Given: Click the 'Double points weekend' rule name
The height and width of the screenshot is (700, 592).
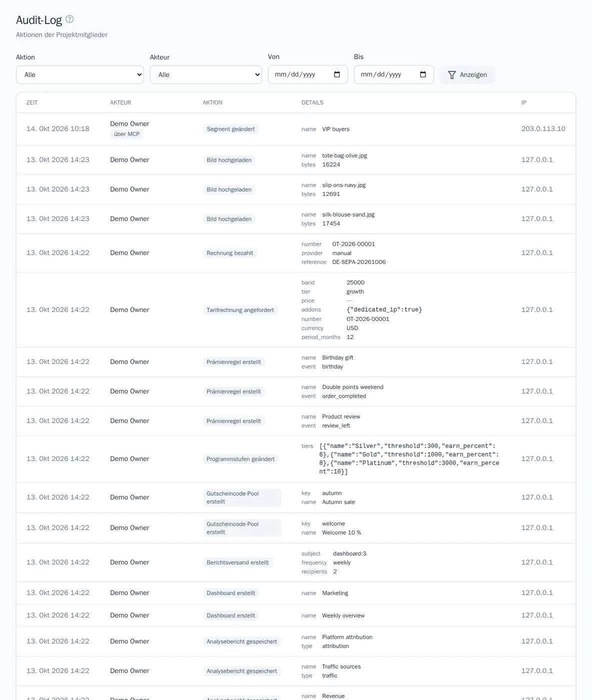Looking at the screenshot, I should (x=353, y=387).
